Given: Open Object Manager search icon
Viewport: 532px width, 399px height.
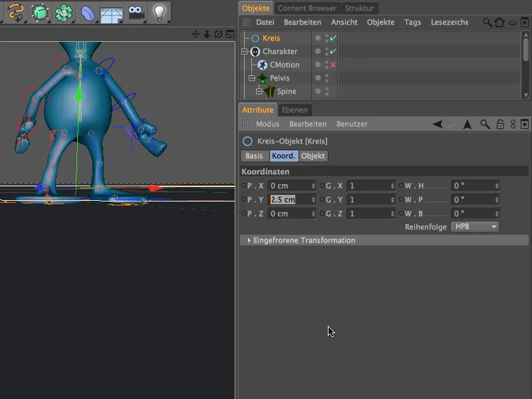Looking at the screenshot, I should (x=487, y=23).
